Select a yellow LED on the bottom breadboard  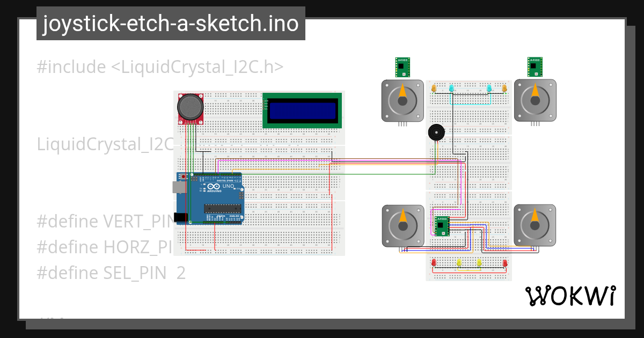[x=459, y=262]
